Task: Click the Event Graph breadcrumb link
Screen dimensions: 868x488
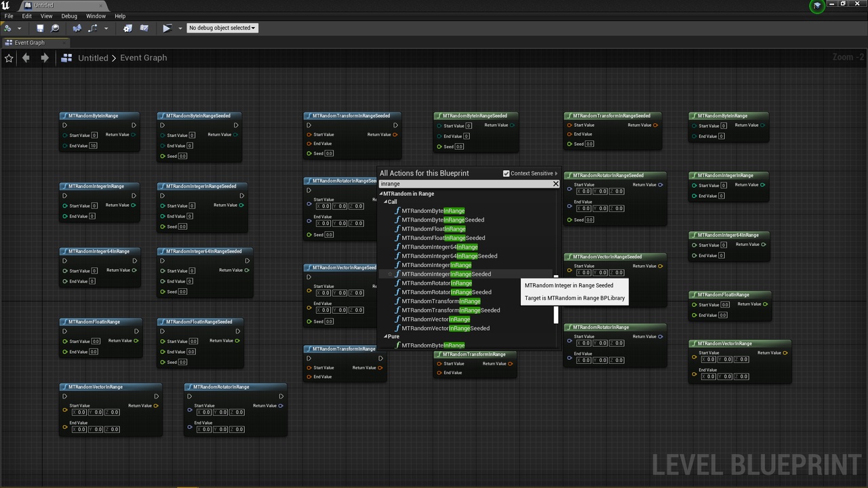Action: (x=144, y=58)
